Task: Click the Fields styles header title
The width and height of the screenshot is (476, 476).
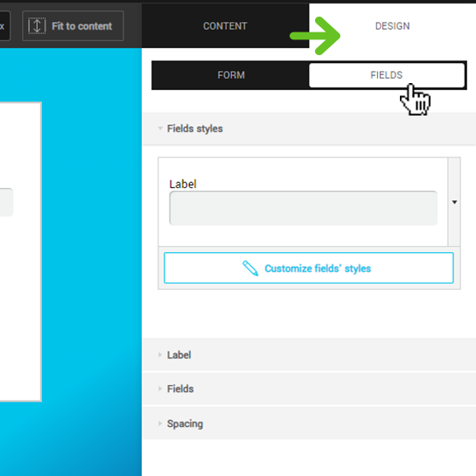Action: point(195,129)
